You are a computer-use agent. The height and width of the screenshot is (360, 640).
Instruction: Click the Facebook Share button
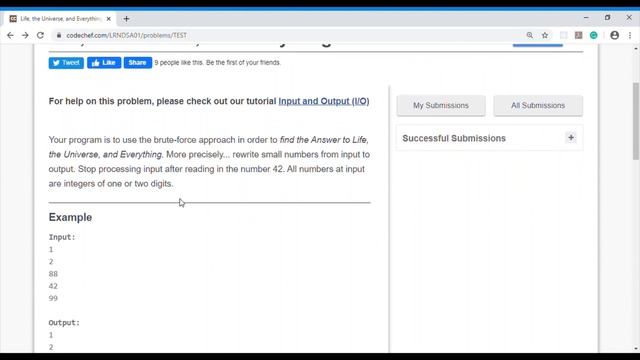[x=138, y=63]
